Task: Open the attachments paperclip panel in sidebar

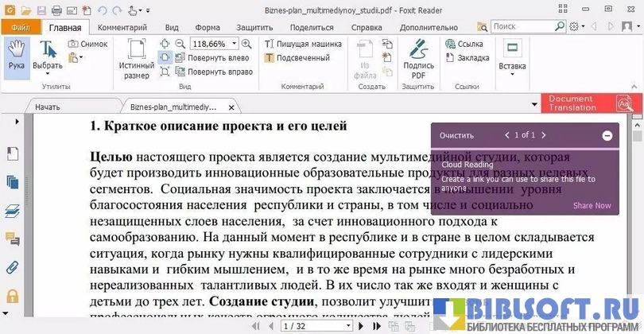Action: point(12,267)
